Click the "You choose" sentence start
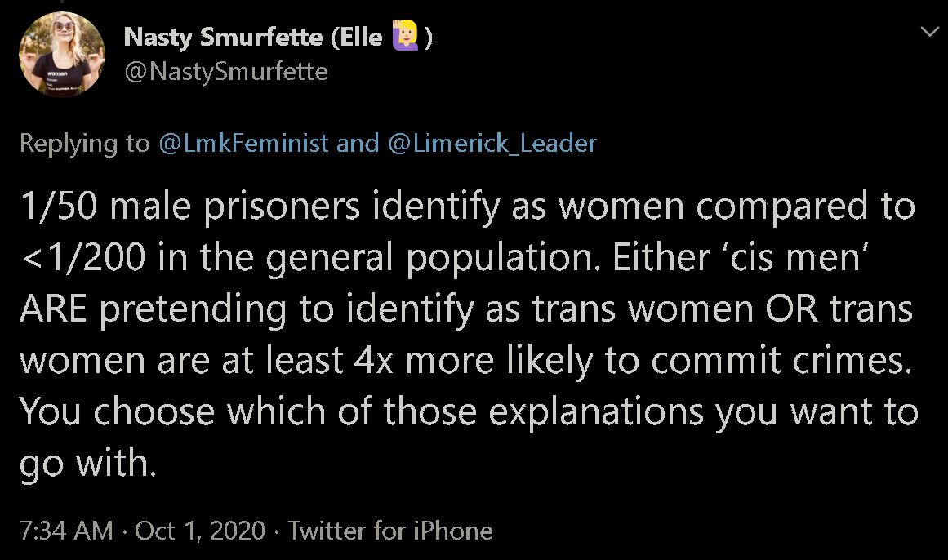The width and height of the screenshot is (948, 560). pos(116,412)
